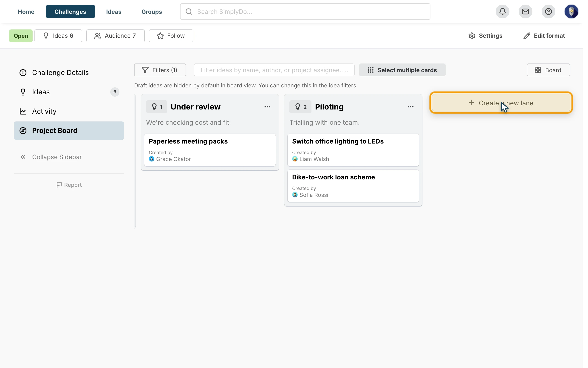Screen dimensions: 588x368
Task: Click the Activity chart icon in the sidebar
Action: [x=23, y=111]
